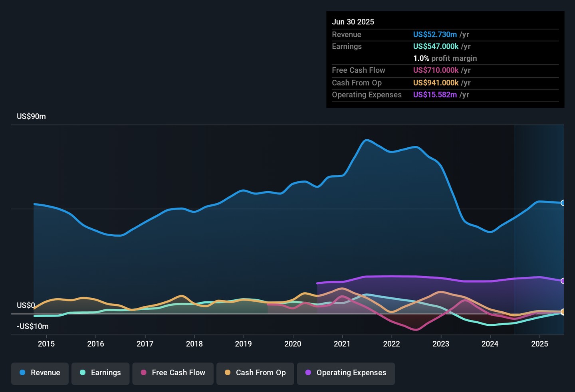575x392 pixels.
Task: Click the US$52.730m revenue value
Action: click(435, 35)
